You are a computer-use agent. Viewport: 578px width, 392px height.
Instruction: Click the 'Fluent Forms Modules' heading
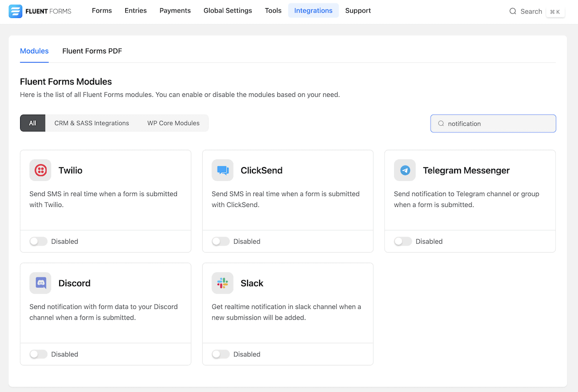point(66,82)
